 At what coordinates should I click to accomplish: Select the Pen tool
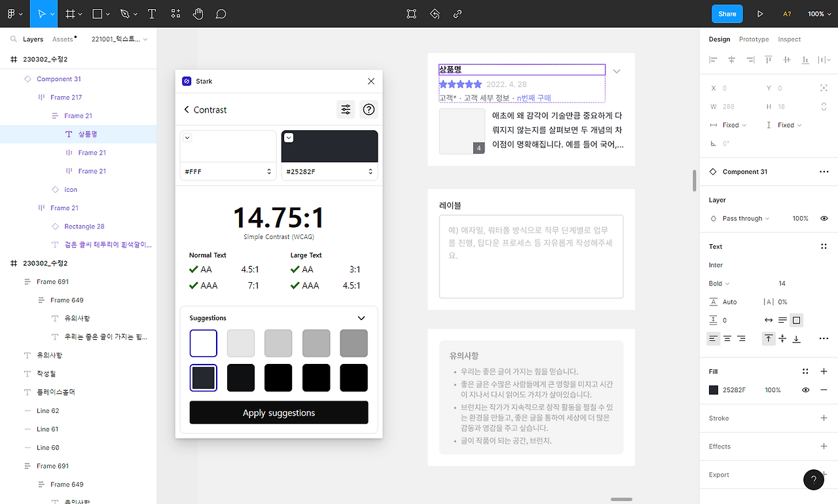tap(124, 13)
